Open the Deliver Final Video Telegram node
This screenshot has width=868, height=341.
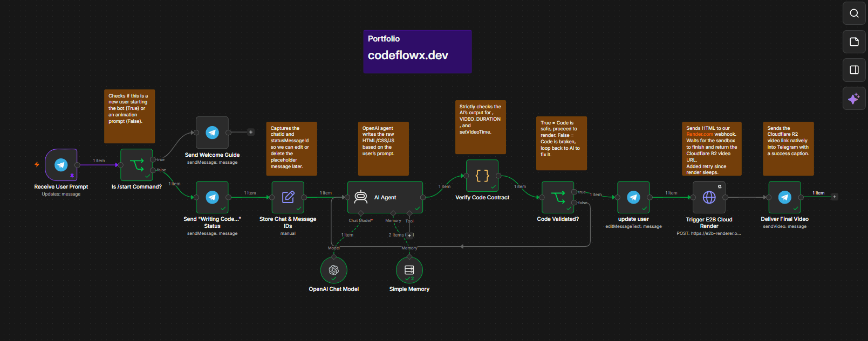[x=784, y=197]
